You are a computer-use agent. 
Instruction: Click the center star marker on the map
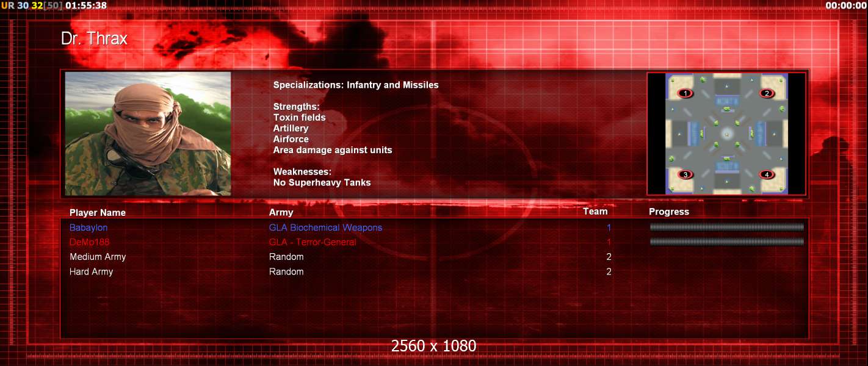tap(726, 134)
